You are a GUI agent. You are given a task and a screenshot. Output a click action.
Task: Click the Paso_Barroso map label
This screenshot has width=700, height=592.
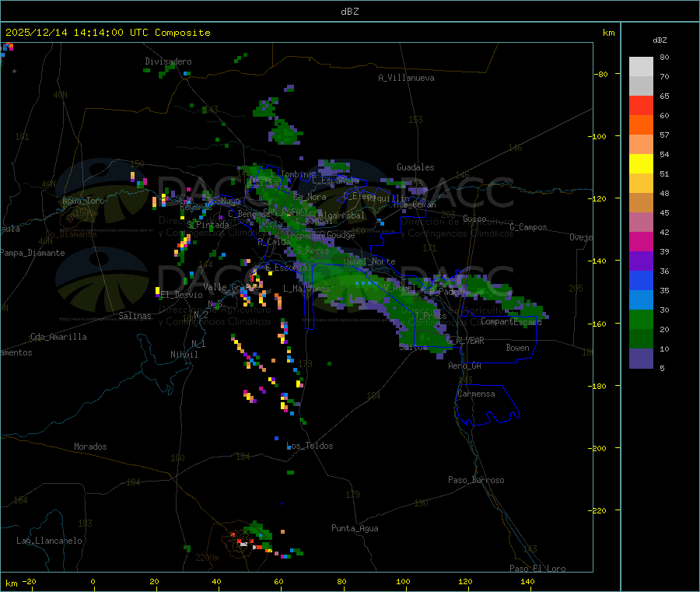(x=476, y=480)
